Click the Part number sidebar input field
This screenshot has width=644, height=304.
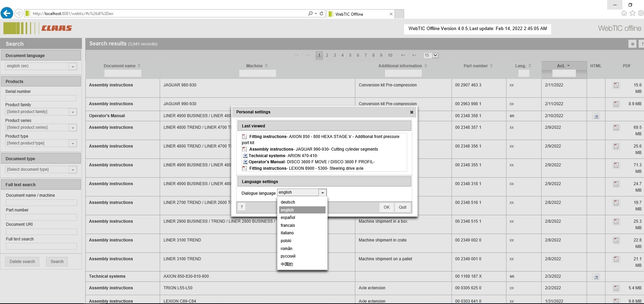[41, 217]
